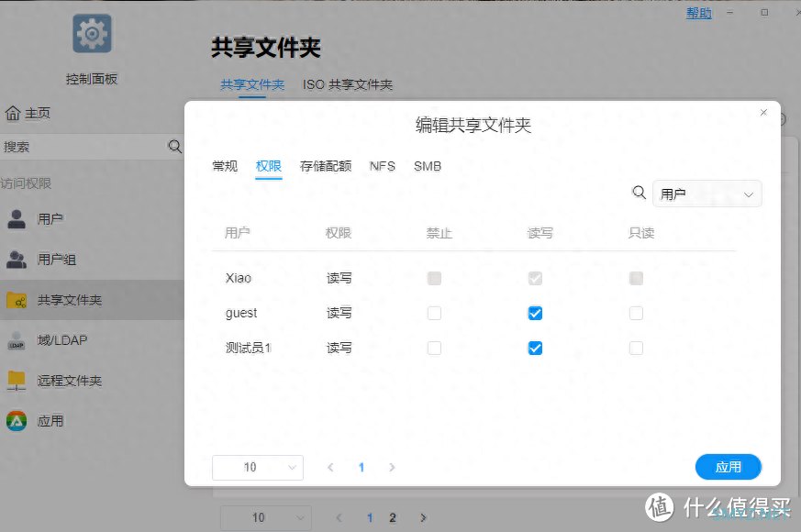Click page 2 in background pagination
Viewport: 801px width, 532px height.
393,517
